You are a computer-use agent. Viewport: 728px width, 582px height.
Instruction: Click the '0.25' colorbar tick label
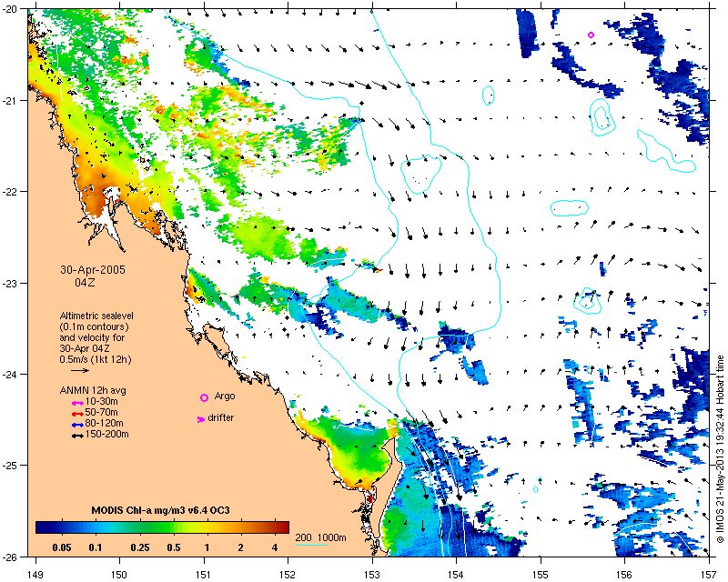(140, 547)
